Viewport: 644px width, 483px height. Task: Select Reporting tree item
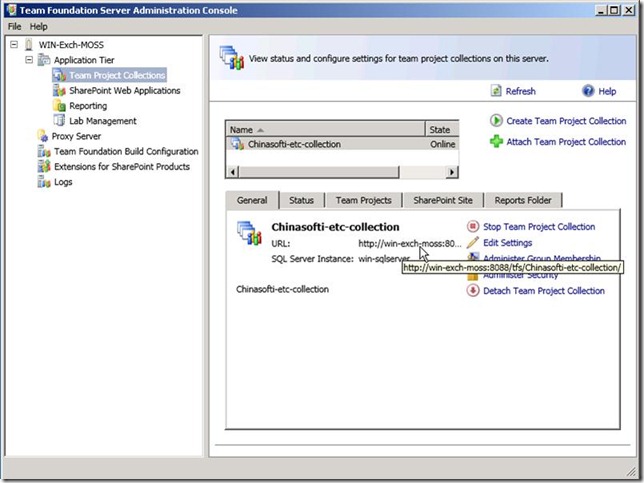[88, 106]
